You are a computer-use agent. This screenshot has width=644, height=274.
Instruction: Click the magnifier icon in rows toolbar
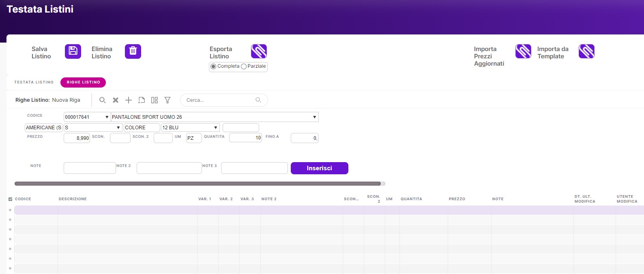pyautogui.click(x=103, y=100)
